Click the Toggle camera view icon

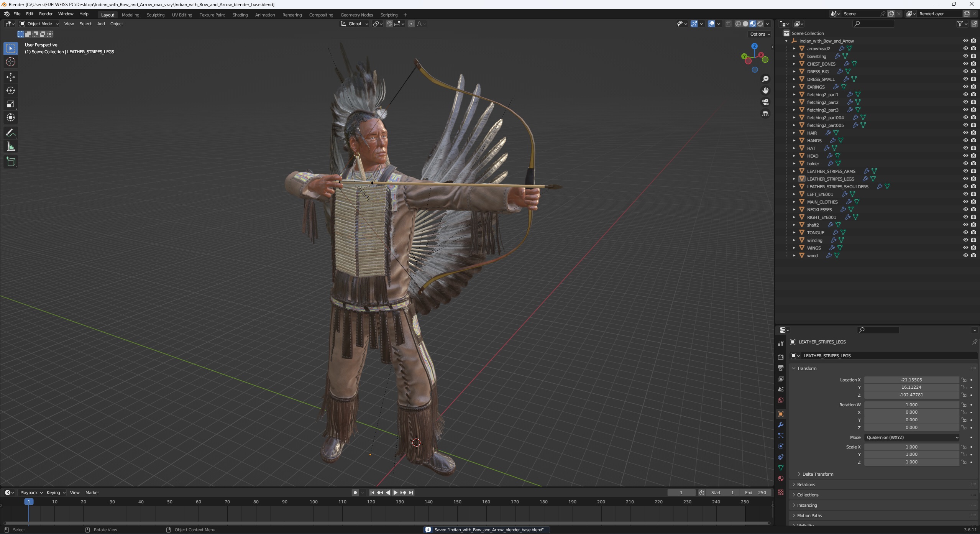[765, 102]
